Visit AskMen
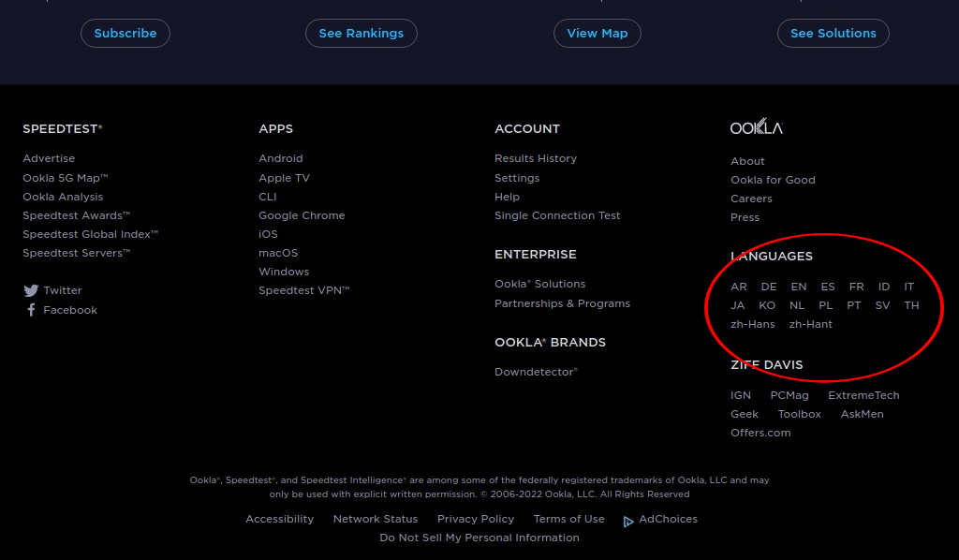 (x=862, y=415)
